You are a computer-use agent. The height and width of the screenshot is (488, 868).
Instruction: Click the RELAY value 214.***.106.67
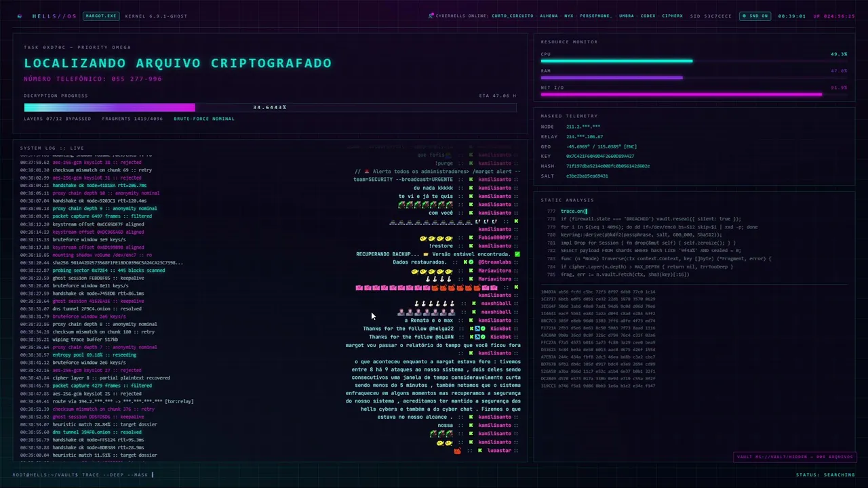585,137
